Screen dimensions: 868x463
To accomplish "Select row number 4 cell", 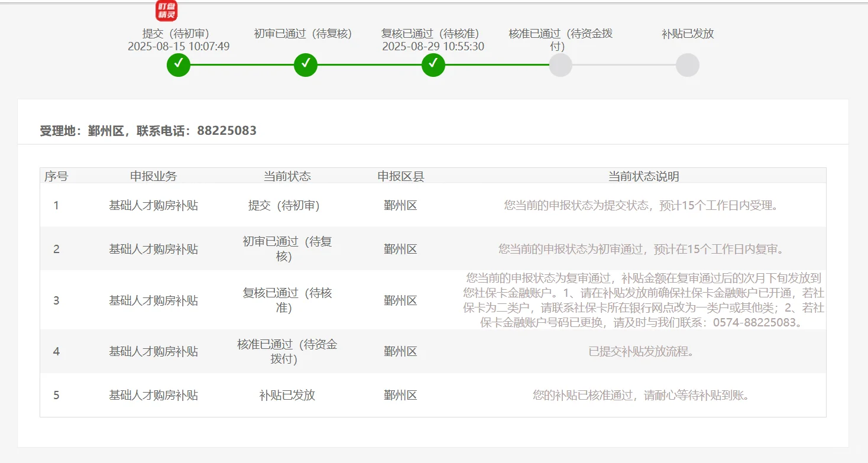I will (56, 351).
